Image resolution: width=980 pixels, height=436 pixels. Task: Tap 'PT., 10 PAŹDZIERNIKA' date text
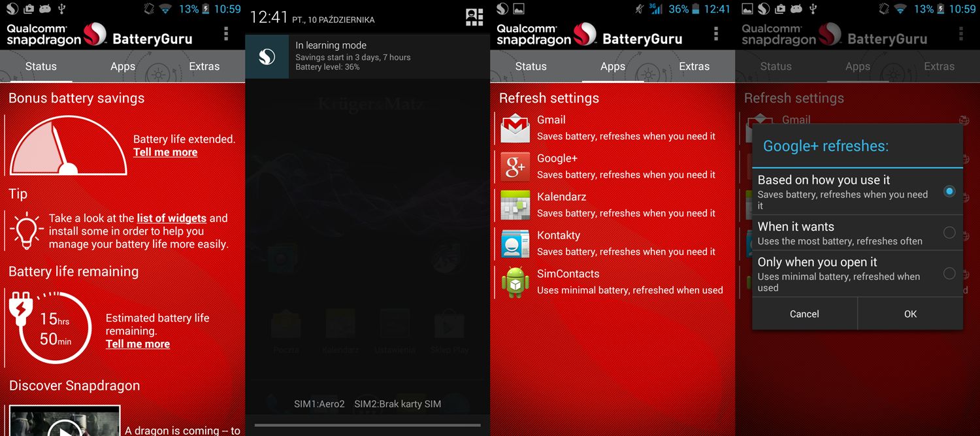[334, 20]
